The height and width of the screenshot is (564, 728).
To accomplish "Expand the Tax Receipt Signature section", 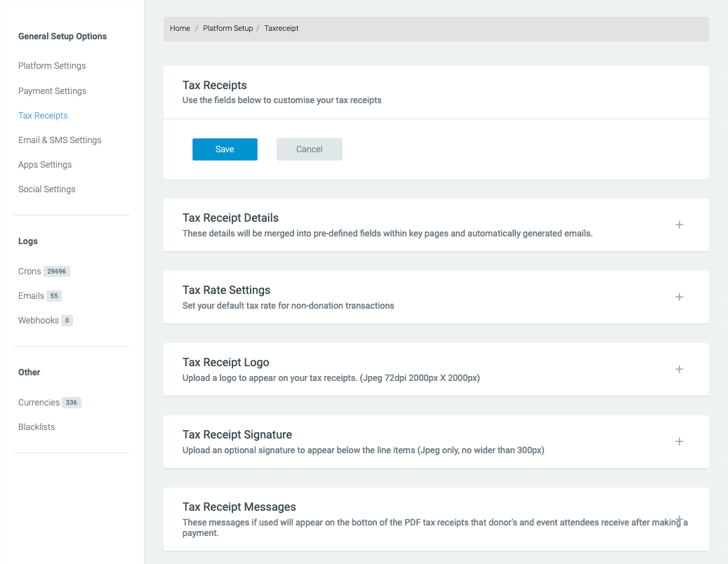I will [x=679, y=441].
